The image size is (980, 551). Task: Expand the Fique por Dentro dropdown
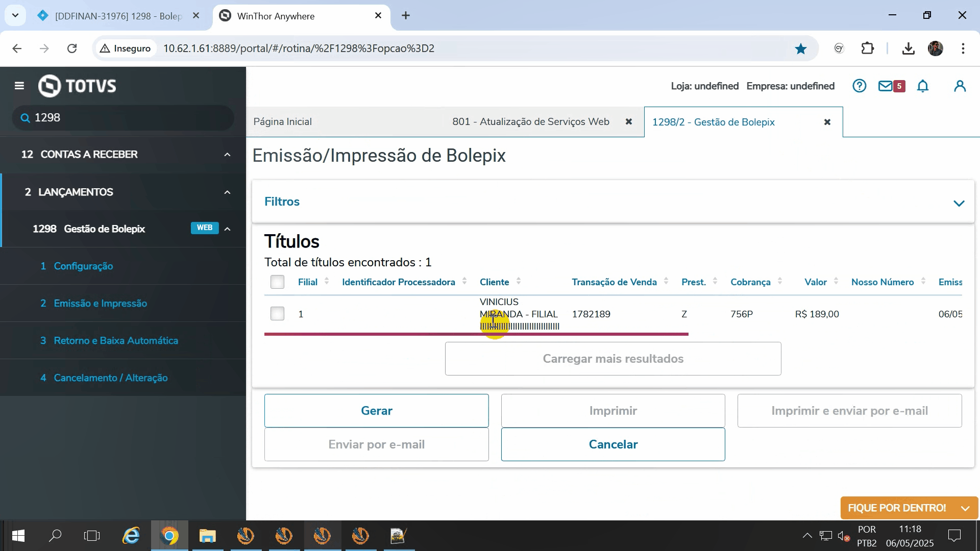965,508
